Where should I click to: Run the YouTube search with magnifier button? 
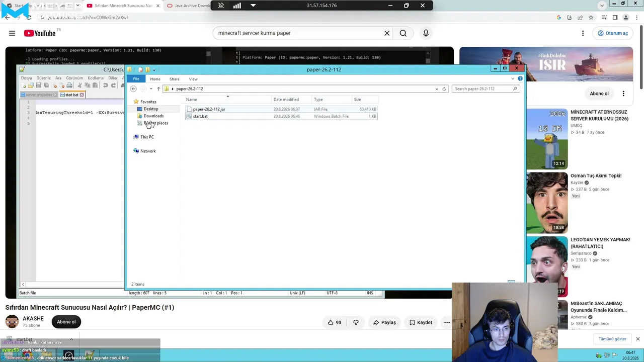pyautogui.click(x=403, y=33)
